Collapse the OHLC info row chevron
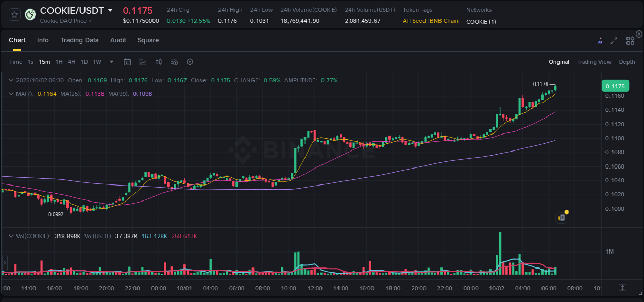The width and height of the screenshot is (644, 302). pos(11,80)
